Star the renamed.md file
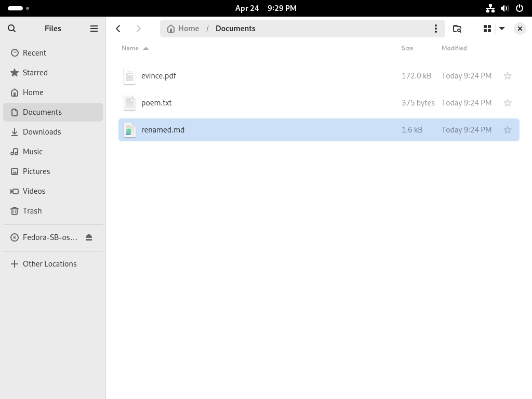The width and height of the screenshot is (532, 399). (x=508, y=130)
